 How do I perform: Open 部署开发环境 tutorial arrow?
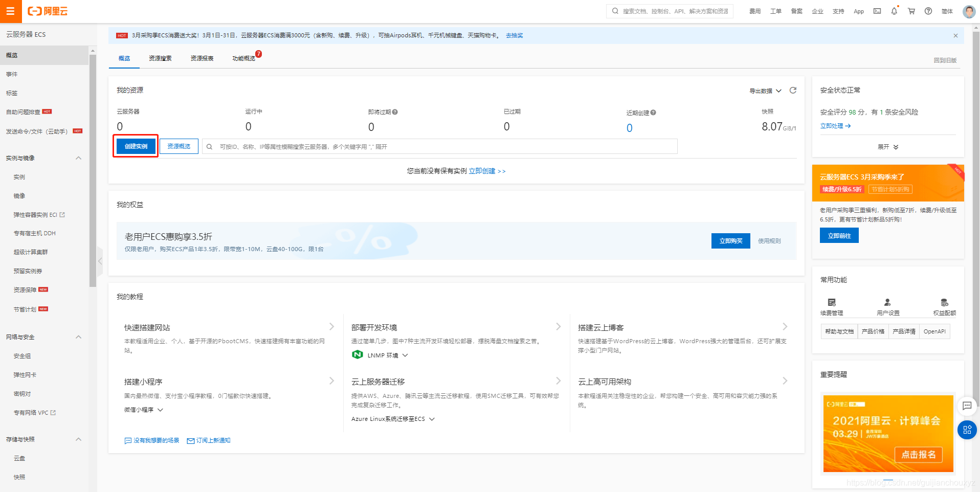click(558, 326)
